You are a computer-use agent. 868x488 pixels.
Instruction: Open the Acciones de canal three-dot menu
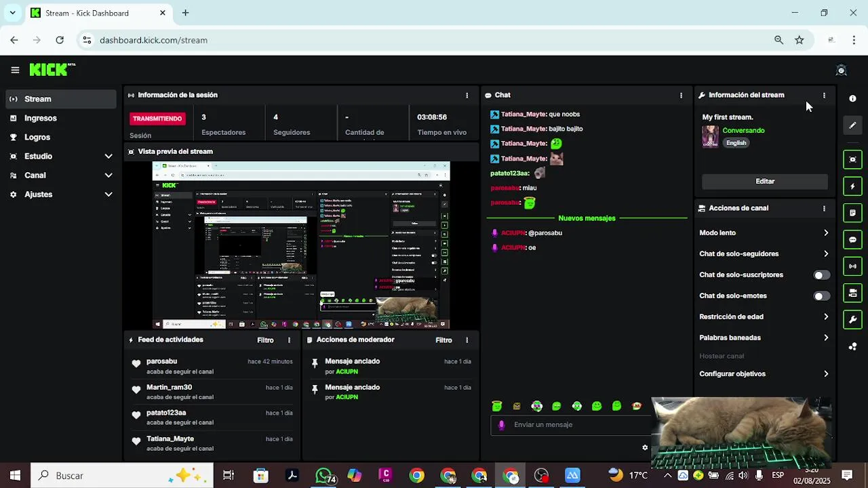(824, 209)
